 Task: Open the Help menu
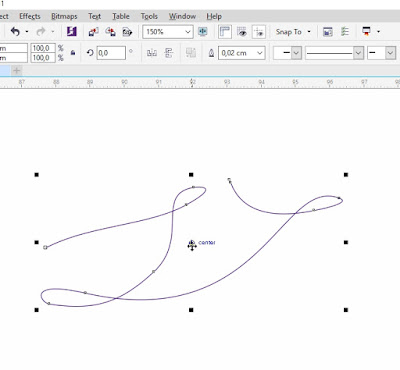pyautogui.click(x=214, y=16)
